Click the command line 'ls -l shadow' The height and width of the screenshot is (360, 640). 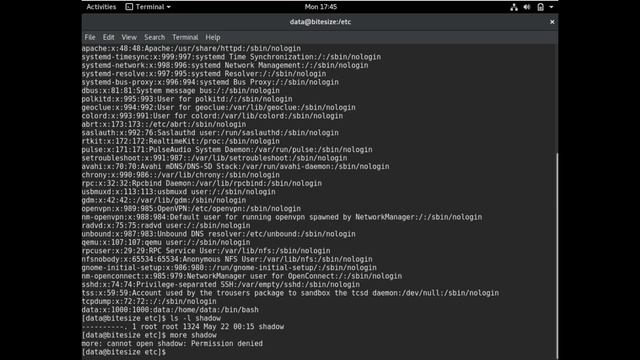[x=151, y=318]
